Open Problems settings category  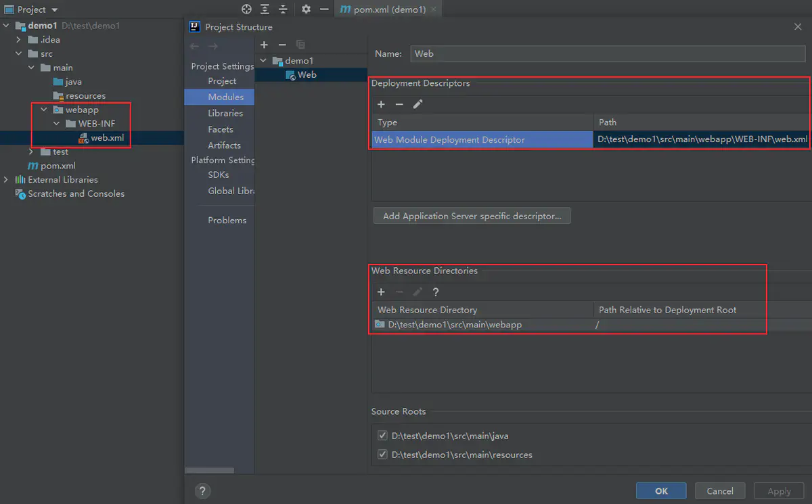pos(227,221)
